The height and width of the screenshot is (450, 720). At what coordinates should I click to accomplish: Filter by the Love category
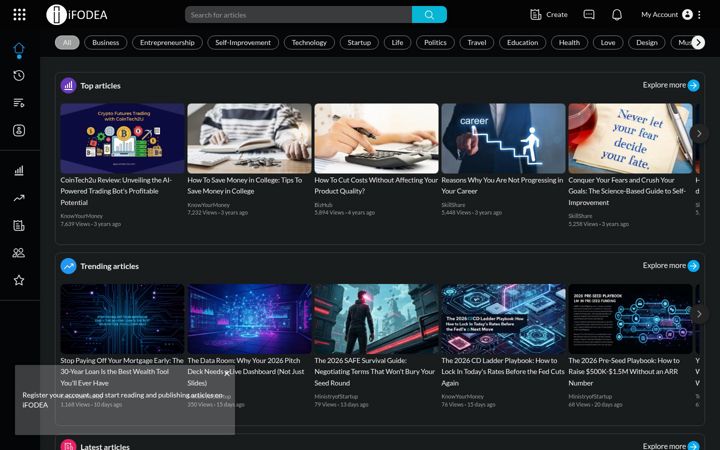pos(608,43)
